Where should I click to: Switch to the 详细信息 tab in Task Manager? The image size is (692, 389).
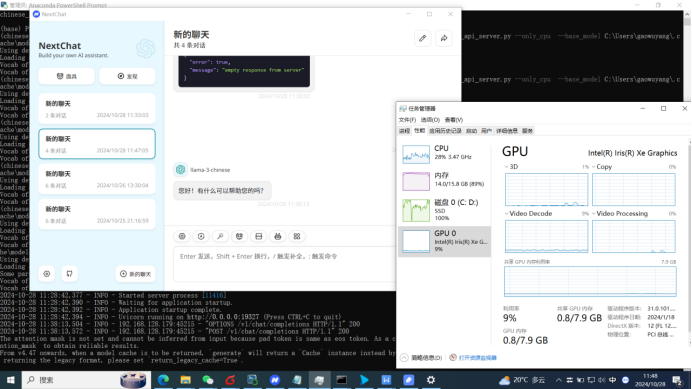[x=507, y=131]
